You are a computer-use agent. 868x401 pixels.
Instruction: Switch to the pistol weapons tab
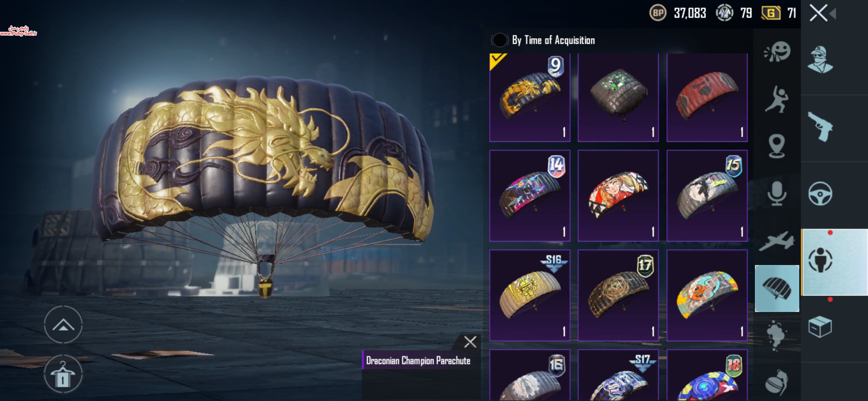pos(820,127)
